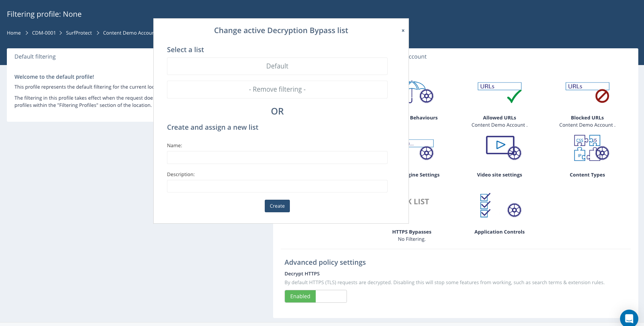Open the Allowed URLs checkmark icon
The width and height of the screenshot is (644, 326).
(499, 92)
